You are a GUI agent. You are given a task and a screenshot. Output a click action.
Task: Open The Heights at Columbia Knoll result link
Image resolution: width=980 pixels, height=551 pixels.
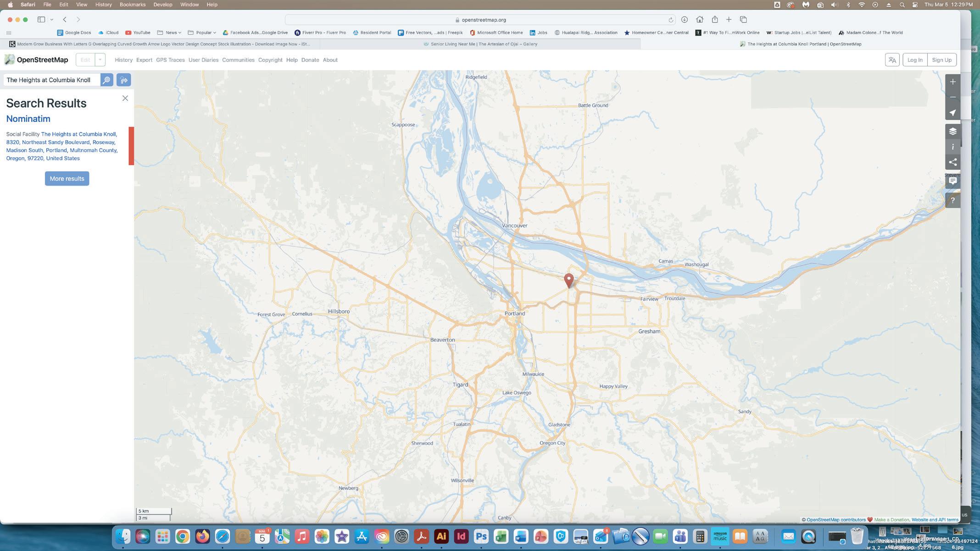click(78, 134)
